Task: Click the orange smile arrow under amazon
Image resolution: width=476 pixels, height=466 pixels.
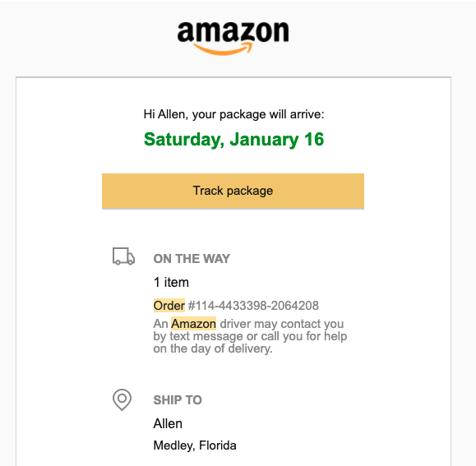Action: [223, 49]
